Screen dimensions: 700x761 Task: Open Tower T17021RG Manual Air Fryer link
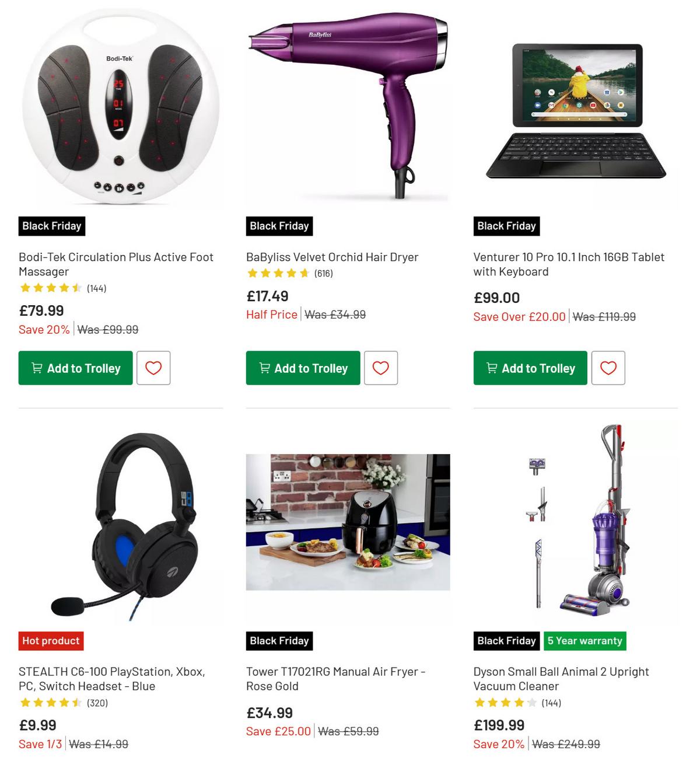[x=335, y=679]
